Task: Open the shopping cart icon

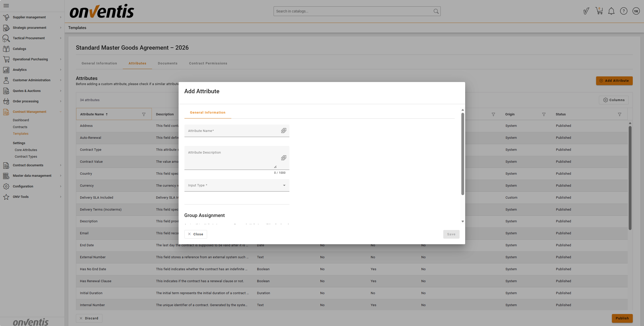Action: (x=599, y=11)
